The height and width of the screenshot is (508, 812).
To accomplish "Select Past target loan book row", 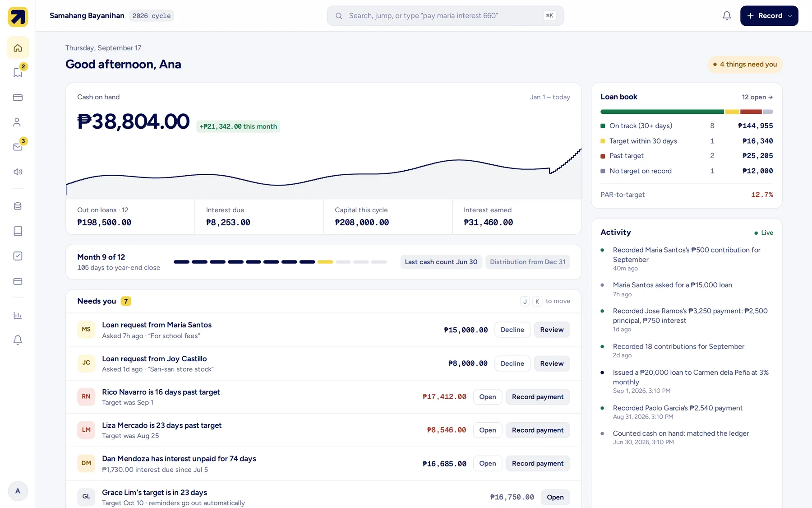I will click(687, 156).
